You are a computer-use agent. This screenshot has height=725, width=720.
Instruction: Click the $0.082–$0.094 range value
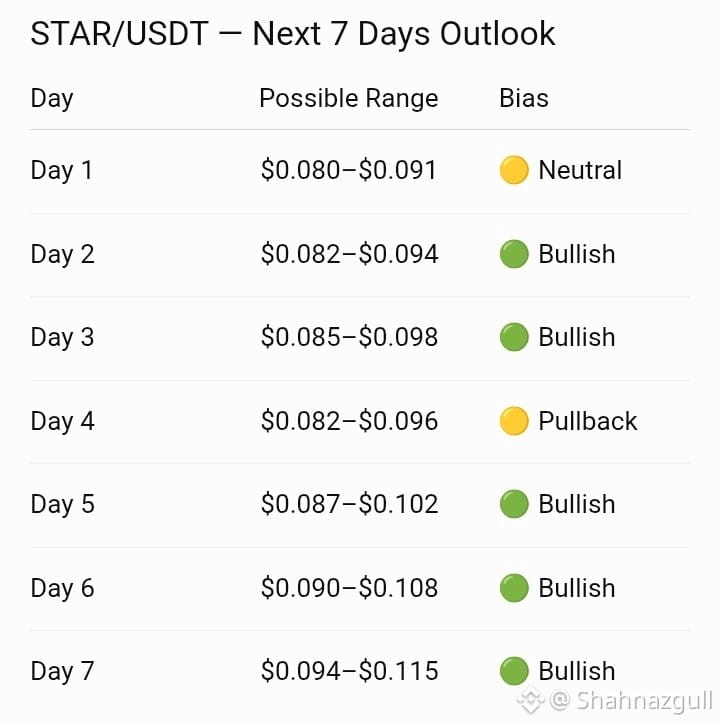(349, 254)
